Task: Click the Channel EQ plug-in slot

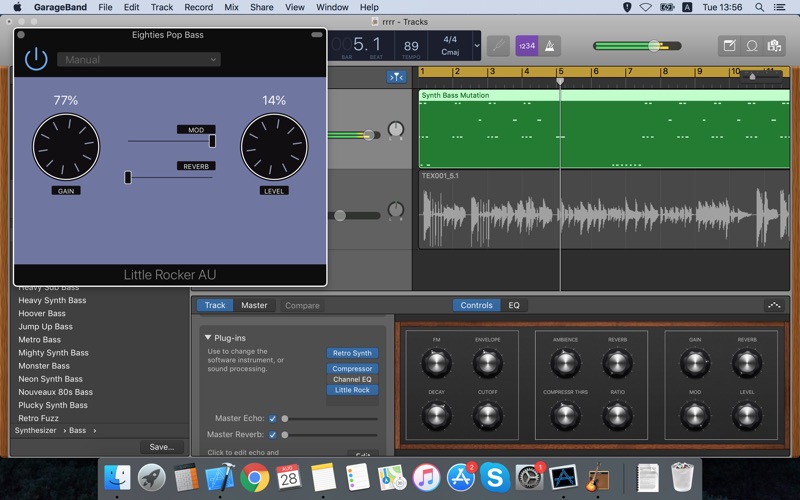Action: click(x=352, y=379)
